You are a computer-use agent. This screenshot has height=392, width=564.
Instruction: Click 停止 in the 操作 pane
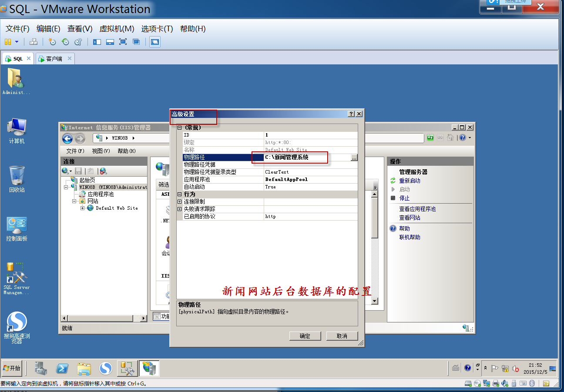(x=405, y=198)
